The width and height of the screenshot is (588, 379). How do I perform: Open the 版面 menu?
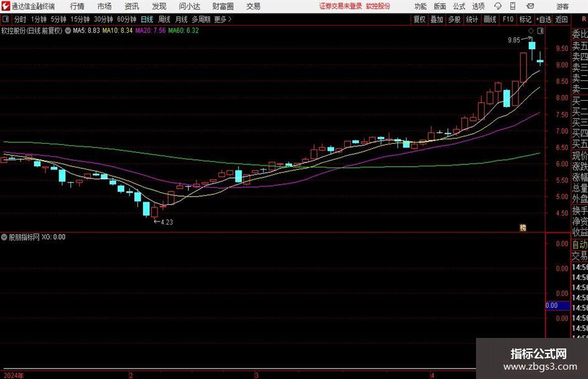pyautogui.click(x=439, y=6)
